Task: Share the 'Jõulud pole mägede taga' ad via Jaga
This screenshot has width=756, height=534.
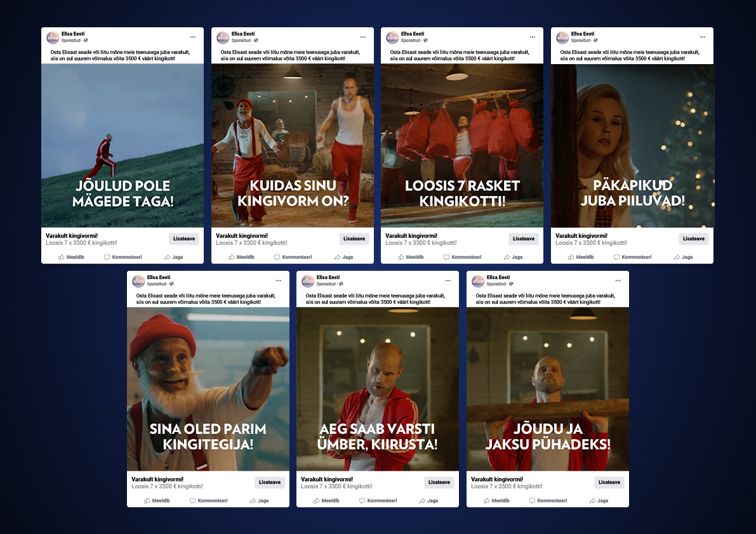Action: (173, 257)
